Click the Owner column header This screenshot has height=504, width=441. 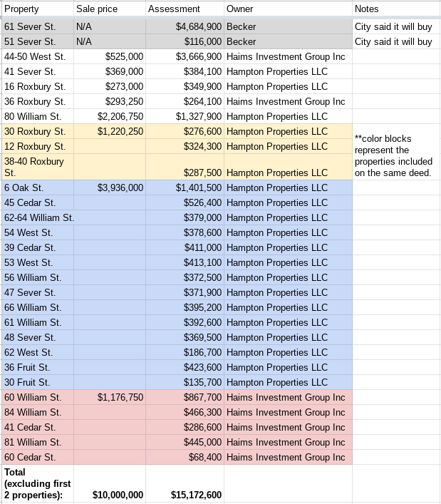(x=239, y=9)
